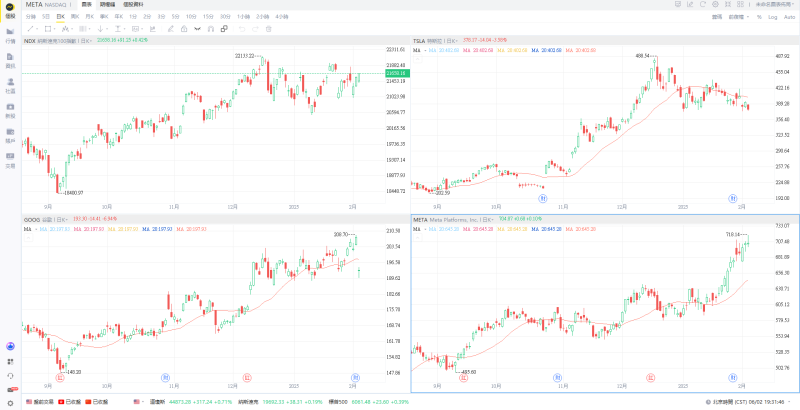Image resolution: width=800 pixels, height=410 pixels.
Task: Toggle Auto scaling option
Action: click(790, 17)
